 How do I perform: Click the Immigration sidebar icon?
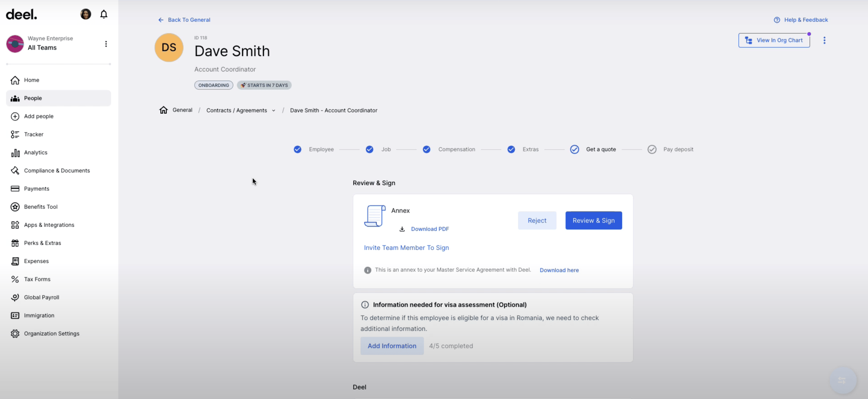coord(15,315)
